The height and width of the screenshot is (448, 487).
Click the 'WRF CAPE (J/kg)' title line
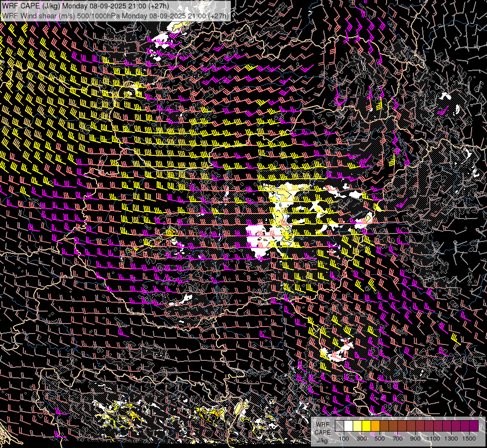tap(86, 6)
